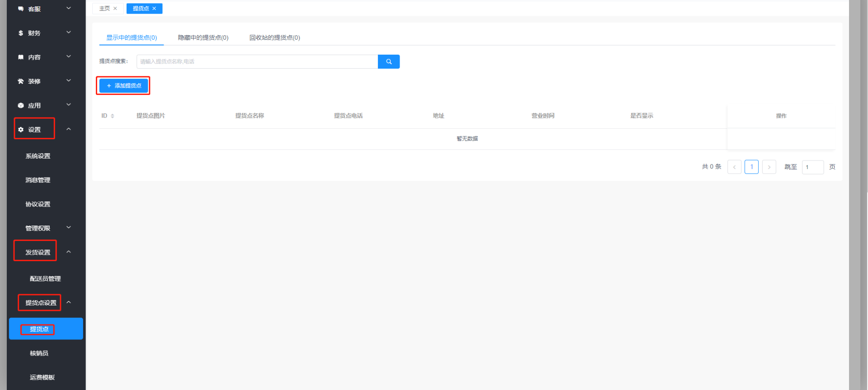Image resolution: width=868 pixels, height=390 pixels.
Task: Open 核销员 in the sidebar
Action: pyautogui.click(x=39, y=353)
